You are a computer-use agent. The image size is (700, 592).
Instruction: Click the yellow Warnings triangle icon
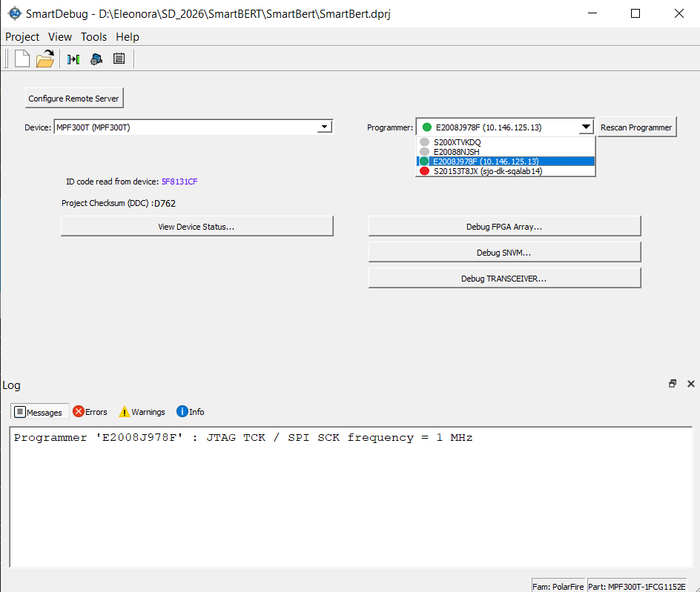[124, 411]
